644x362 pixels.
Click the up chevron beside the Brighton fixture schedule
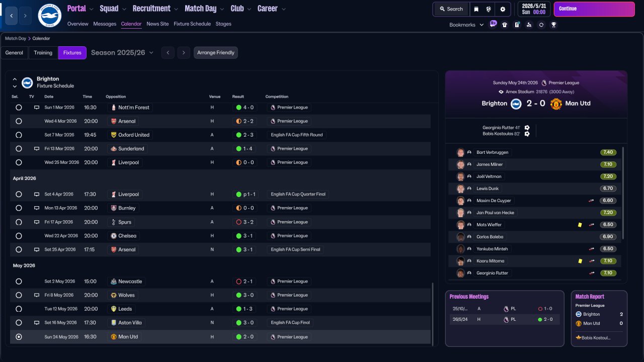[15, 79]
